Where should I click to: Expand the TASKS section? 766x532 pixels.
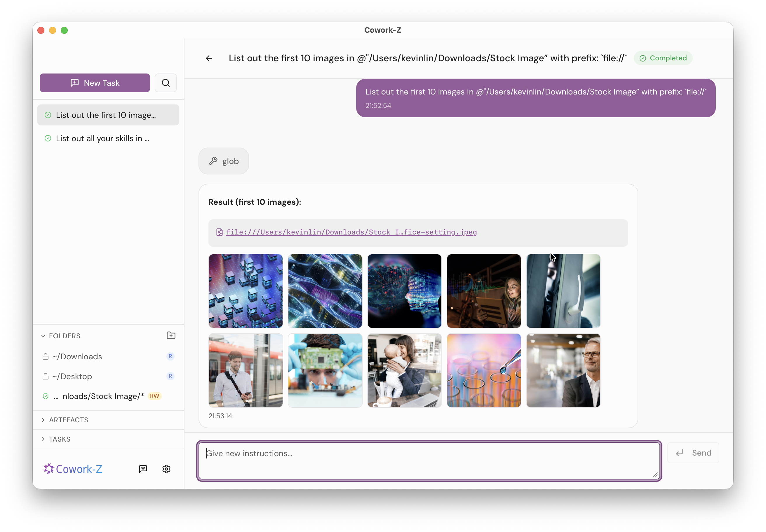click(43, 439)
